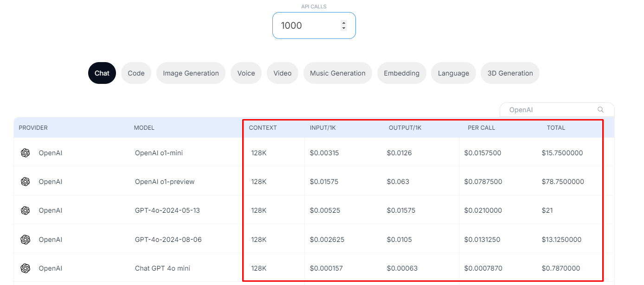644x285 pixels.
Task: Click the API calls number field
Action: 314,25
